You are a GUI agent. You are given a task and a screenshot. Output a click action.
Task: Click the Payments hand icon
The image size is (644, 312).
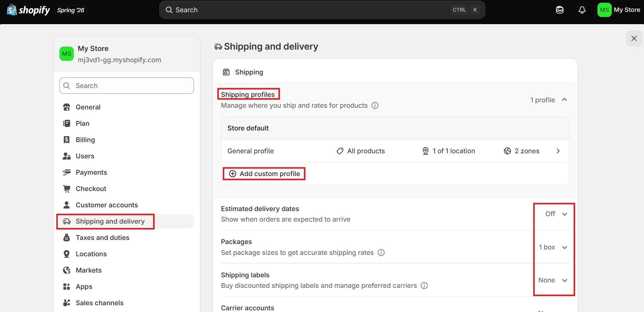(x=67, y=172)
